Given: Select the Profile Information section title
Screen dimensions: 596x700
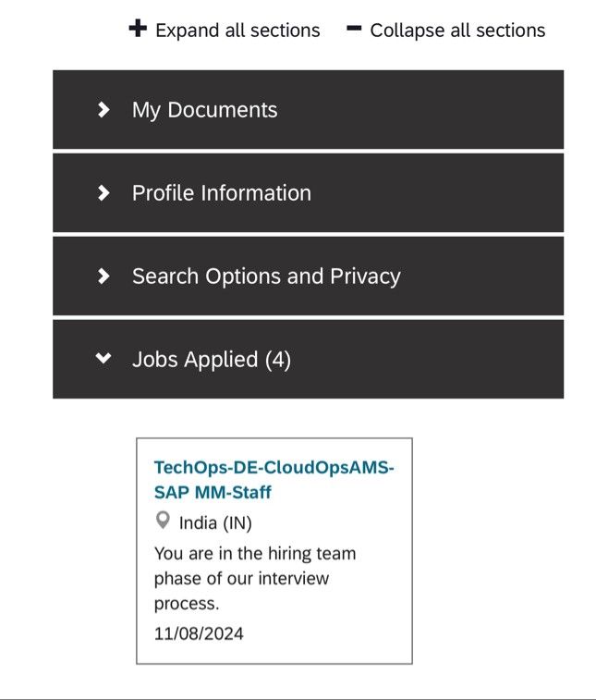Looking at the screenshot, I should tap(221, 193).
